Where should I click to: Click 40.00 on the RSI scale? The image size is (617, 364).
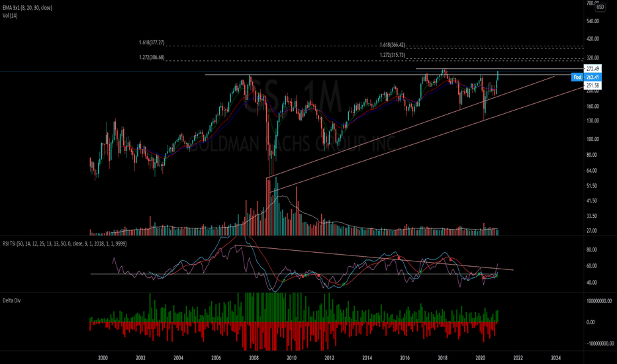(592, 283)
